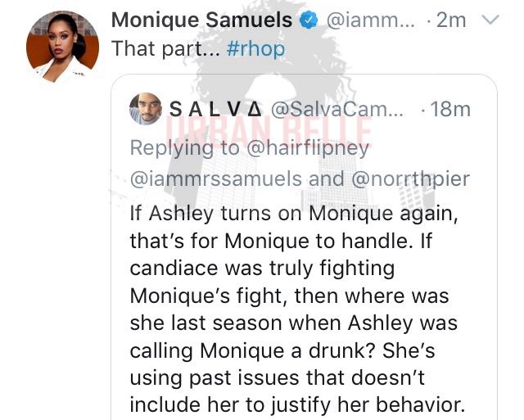This screenshot has height=420, width=524.
Task: Open Monique Samuels' profile picture
Action: pyautogui.click(x=62, y=47)
